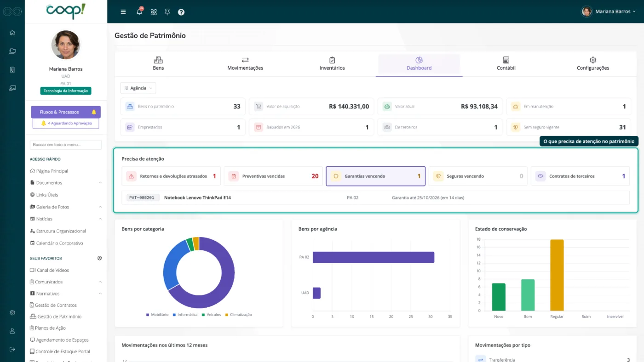Click the Fluxos & Processos button
644x362 pixels.
pos(66,112)
